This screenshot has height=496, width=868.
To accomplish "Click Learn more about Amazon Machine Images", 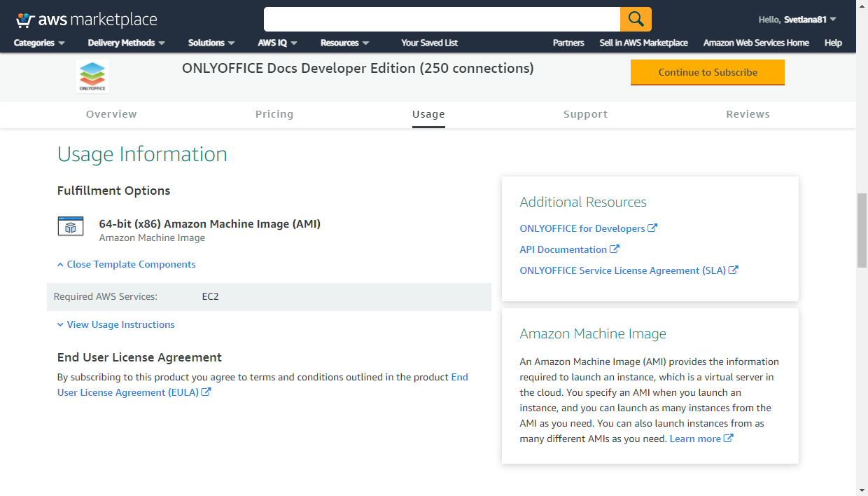I will click(x=700, y=439).
